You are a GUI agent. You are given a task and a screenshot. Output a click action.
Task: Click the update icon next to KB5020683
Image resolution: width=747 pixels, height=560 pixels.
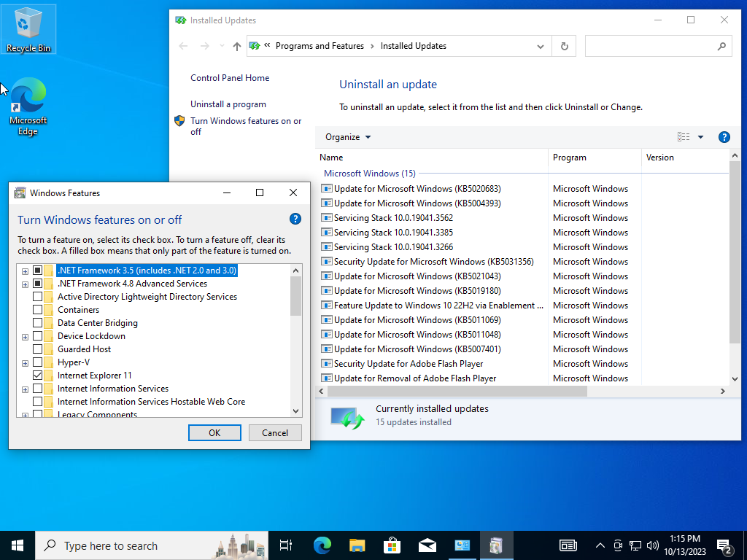coord(326,189)
